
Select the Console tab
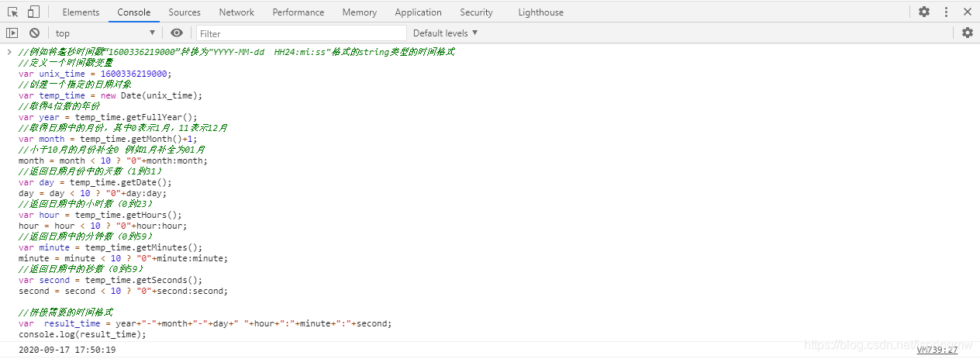[134, 12]
